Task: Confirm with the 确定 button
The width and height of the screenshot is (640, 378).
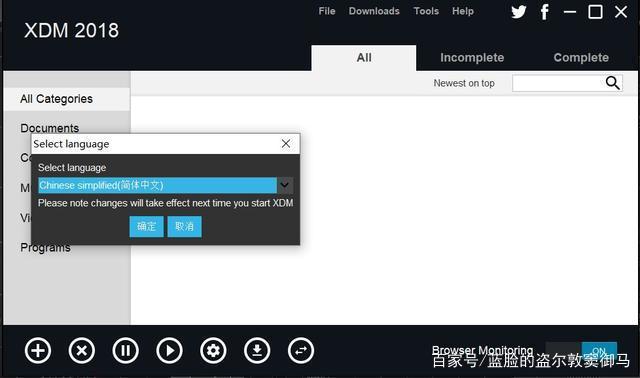Action: pyautogui.click(x=146, y=226)
